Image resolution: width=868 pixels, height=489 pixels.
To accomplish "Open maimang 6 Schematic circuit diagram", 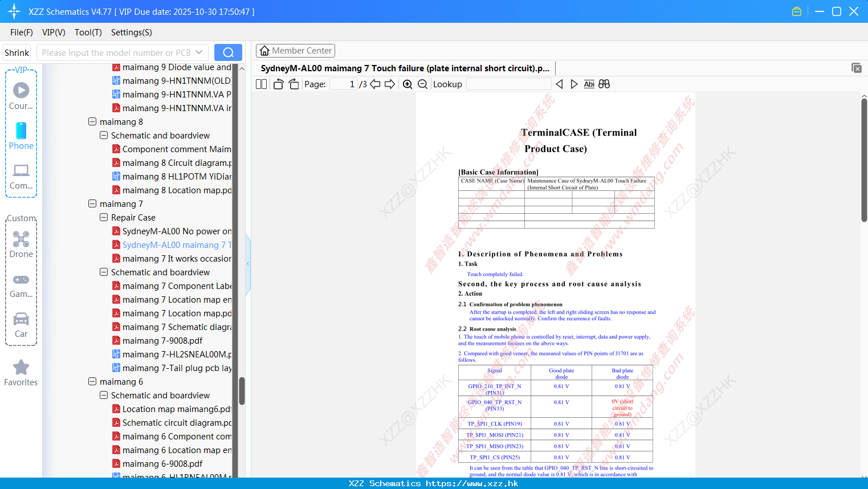I will point(172,423).
